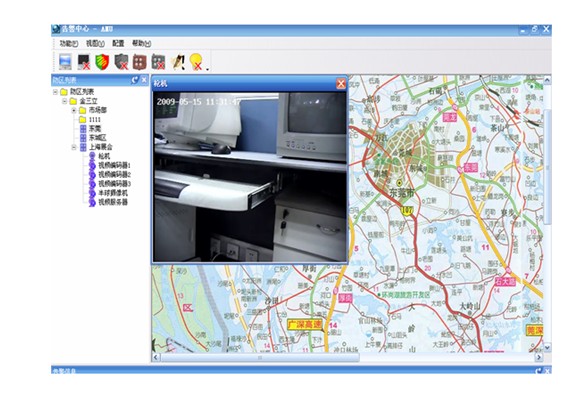Viewport: 576px width, 395px height.
Task: Open the 视图 menu
Action: [x=95, y=43]
